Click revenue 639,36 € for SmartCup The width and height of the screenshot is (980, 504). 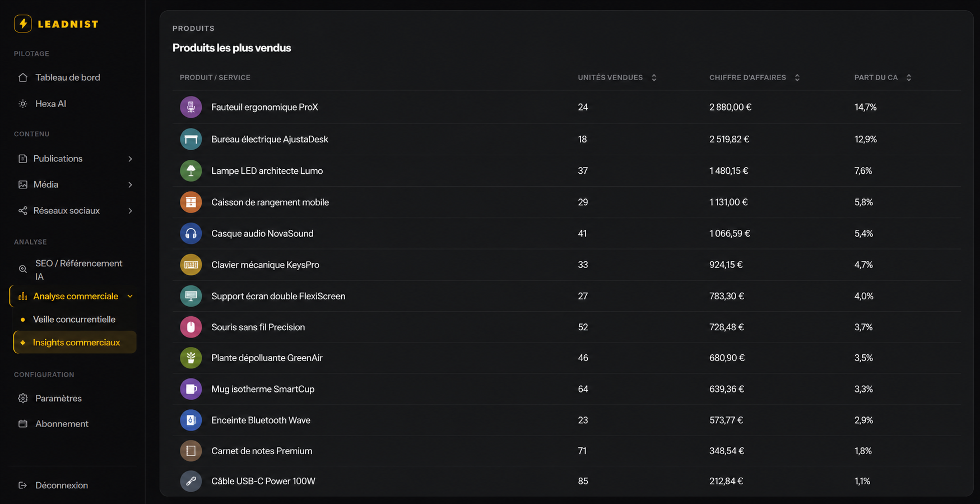727,389
